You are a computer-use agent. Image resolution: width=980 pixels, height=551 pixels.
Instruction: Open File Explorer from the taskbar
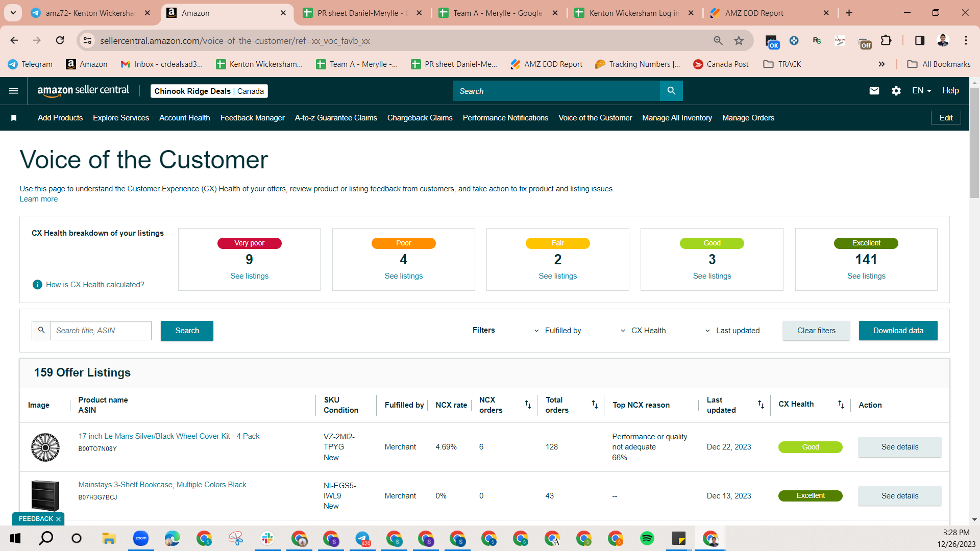click(109, 538)
